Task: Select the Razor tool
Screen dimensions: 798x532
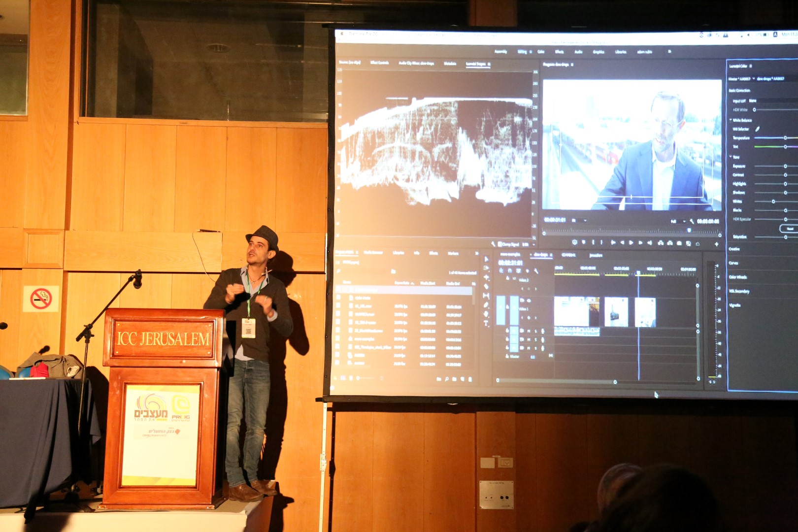Action: tap(486, 286)
